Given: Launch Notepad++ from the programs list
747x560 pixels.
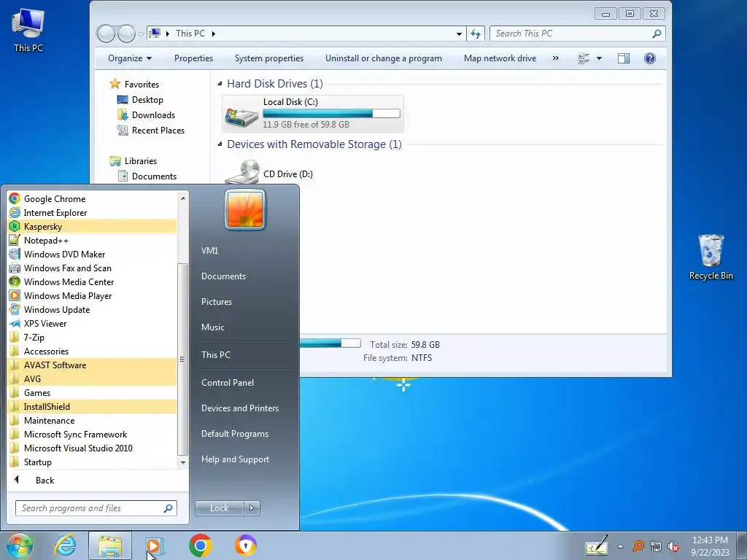Looking at the screenshot, I should 93,240.
